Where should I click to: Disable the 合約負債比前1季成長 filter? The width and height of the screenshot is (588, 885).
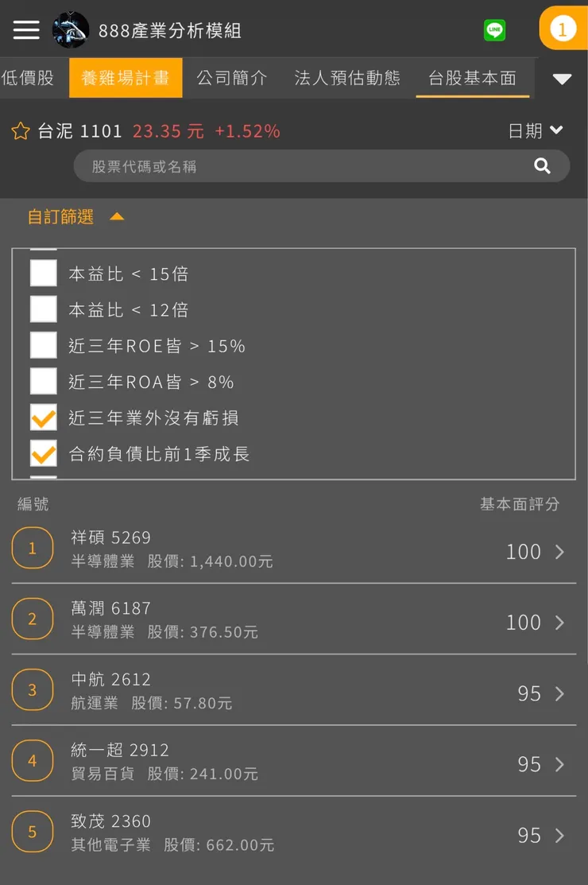pyautogui.click(x=43, y=453)
